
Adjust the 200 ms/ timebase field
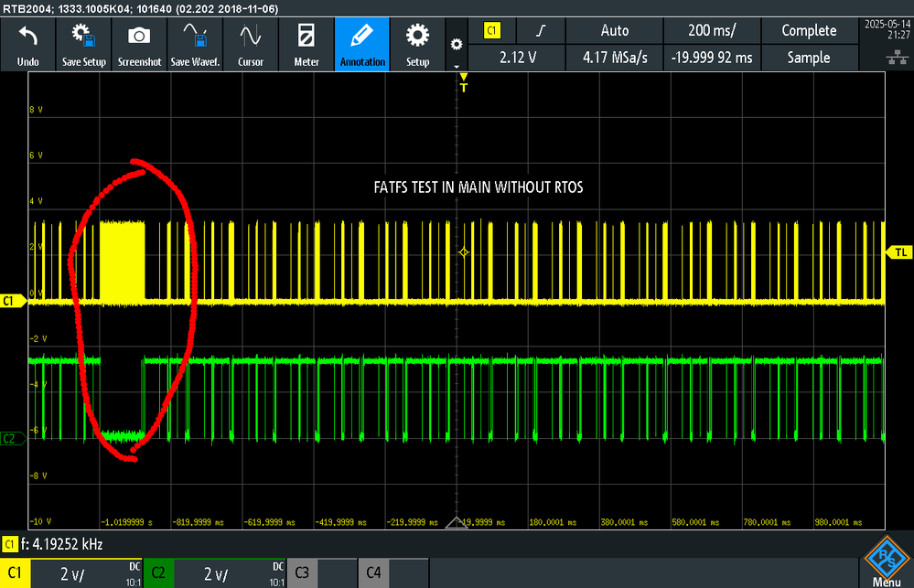coord(712,30)
